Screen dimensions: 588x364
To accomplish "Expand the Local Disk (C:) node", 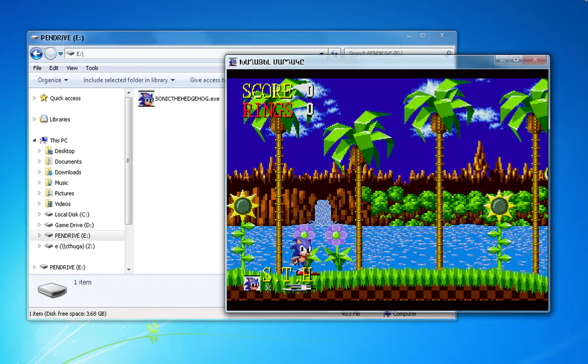I will (39, 214).
